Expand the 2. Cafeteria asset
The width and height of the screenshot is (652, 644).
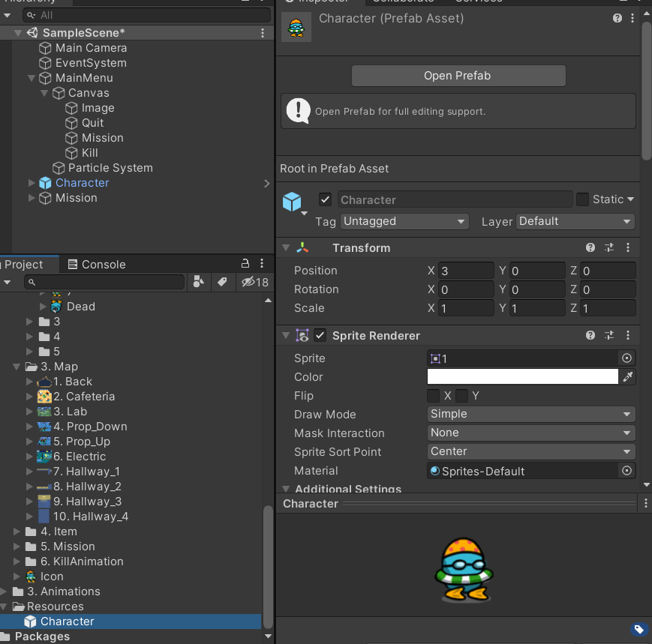29,397
